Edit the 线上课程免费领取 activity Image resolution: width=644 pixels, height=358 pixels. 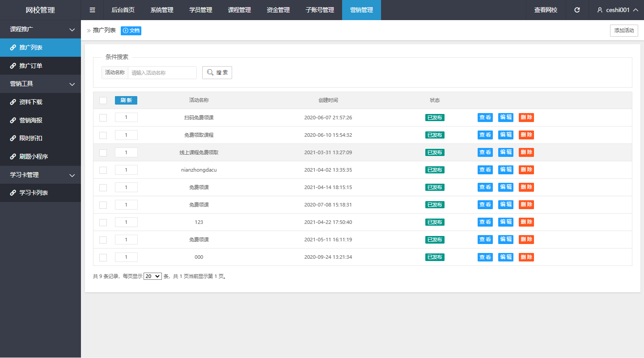click(x=505, y=152)
